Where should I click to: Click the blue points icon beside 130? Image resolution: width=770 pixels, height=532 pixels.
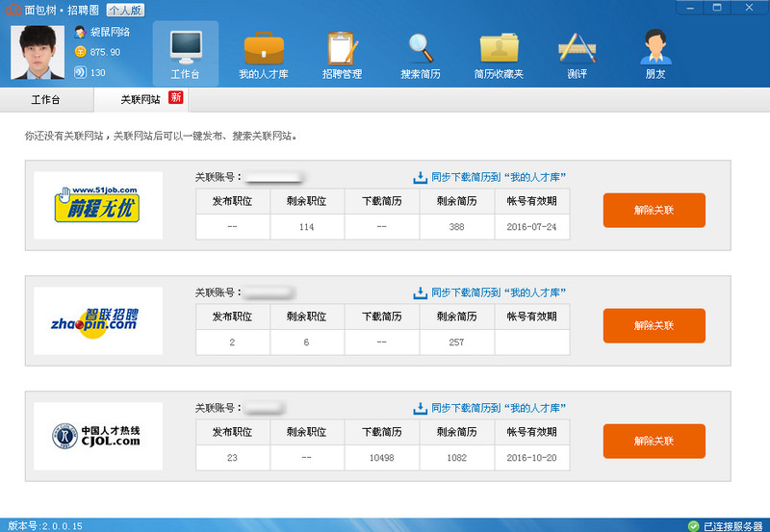pos(80,73)
